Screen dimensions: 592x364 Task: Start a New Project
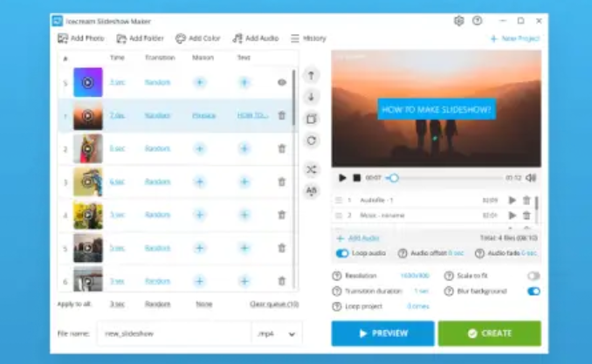tap(515, 38)
